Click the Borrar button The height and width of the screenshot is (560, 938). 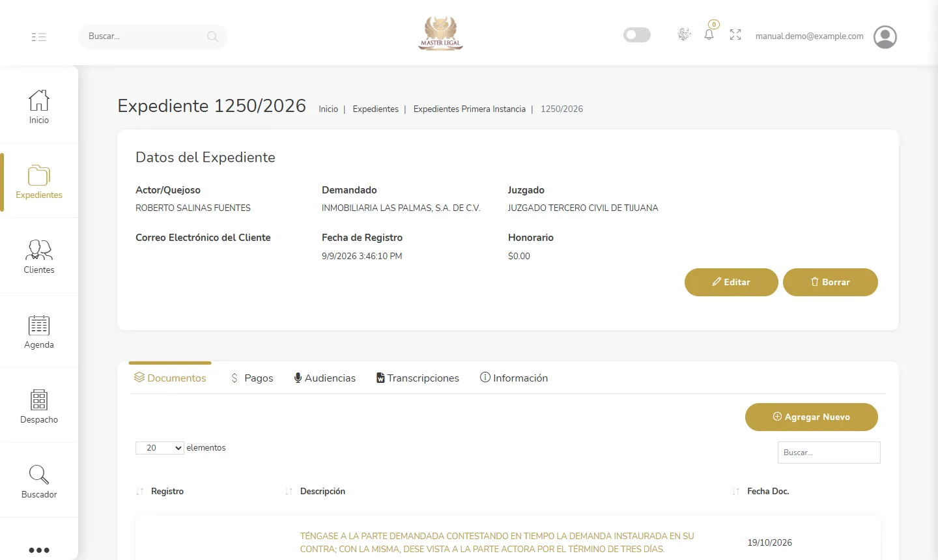coord(831,282)
